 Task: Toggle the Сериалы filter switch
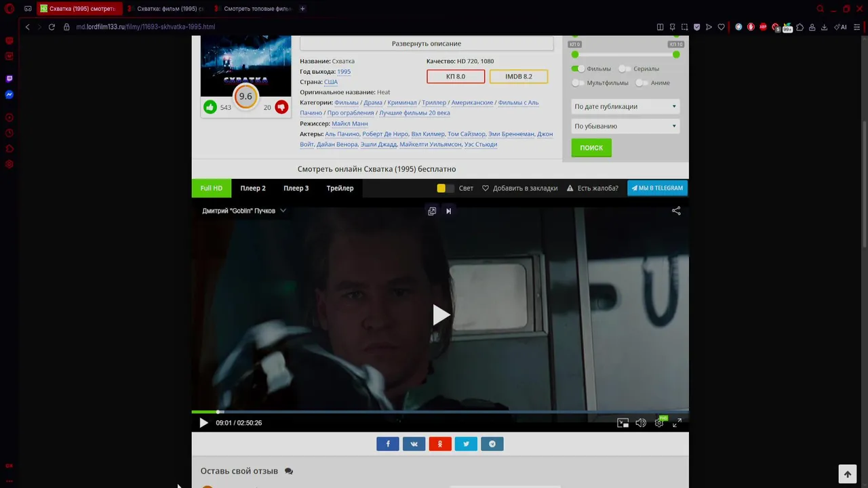(625, 68)
